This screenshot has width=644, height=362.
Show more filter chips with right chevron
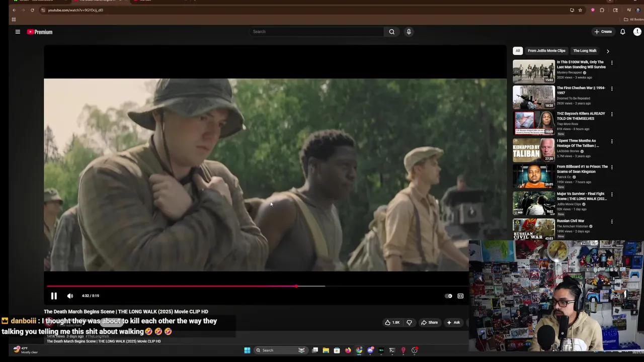click(x=608, y=51)
